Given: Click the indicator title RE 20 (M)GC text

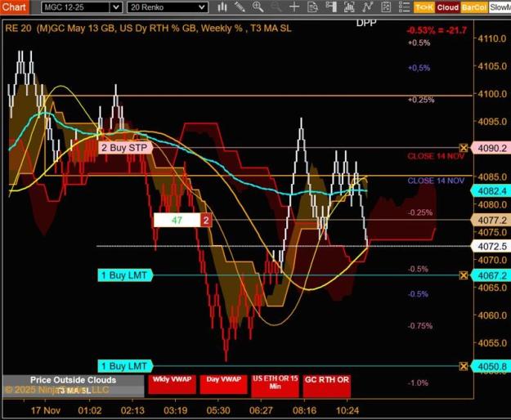Looking at the screenshot, I should pyautogui.click(x=148, y=29).
